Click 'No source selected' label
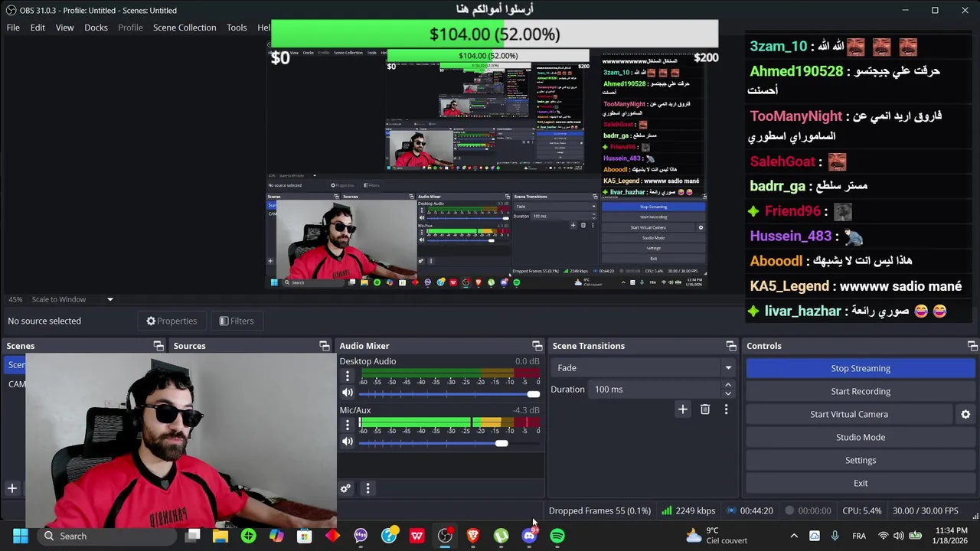 [x=44, y=321]
